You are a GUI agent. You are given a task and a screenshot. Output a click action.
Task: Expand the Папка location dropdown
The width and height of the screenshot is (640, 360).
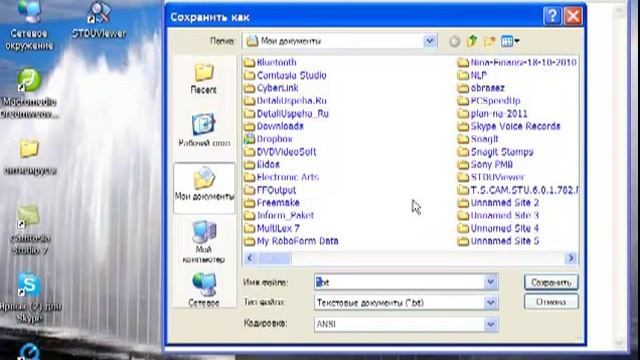pyautogui.click(x=429, y=41)
